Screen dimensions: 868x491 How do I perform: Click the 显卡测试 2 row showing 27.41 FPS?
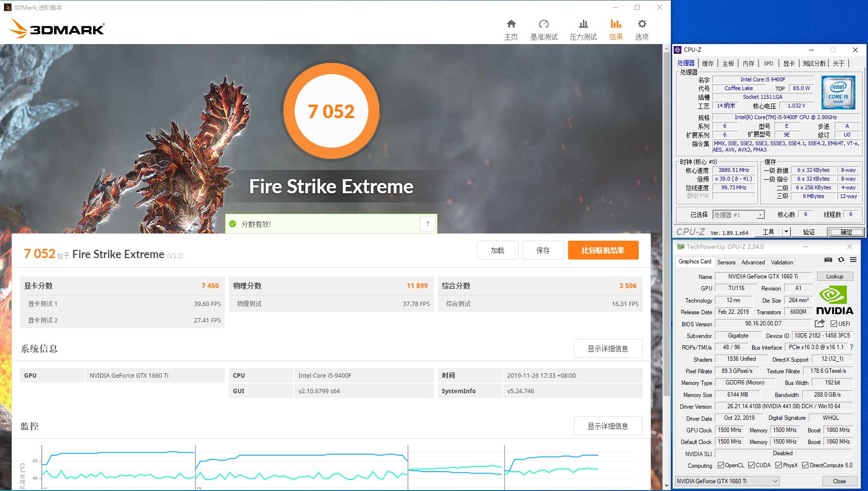(122, 320)
